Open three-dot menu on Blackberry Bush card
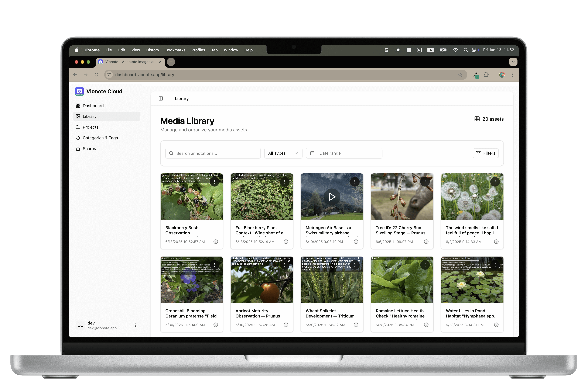588x382 pixels. coord(214,182)
